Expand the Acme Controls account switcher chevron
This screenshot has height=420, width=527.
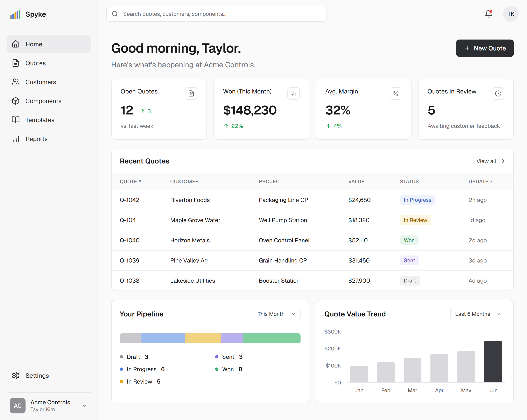pos(84,406)
